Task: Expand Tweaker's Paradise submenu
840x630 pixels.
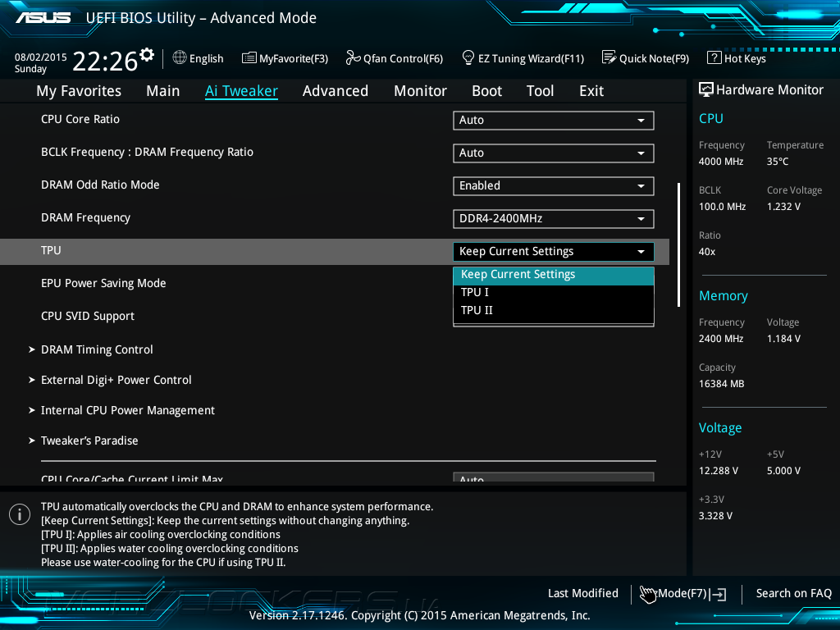Action: tap(89, 441)
